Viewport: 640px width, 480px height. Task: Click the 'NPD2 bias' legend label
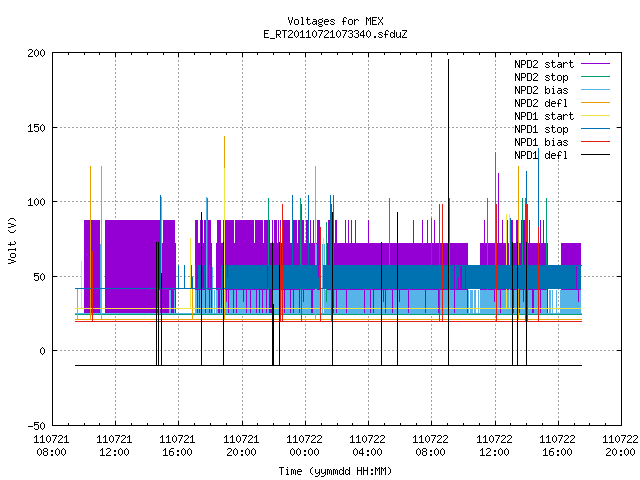click(541, 90)
